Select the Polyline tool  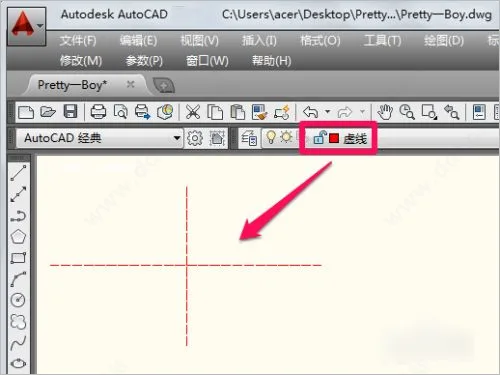coord(18,216)
